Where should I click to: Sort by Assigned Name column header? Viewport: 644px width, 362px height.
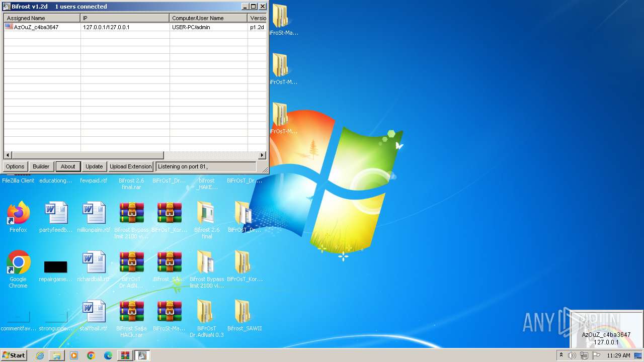pyautogui.click(x=42, y=18)
